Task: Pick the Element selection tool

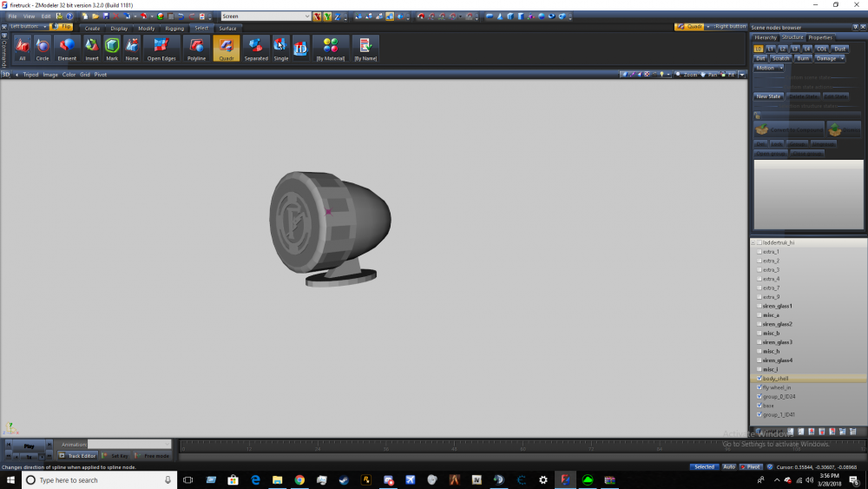Action: [67, 49]
